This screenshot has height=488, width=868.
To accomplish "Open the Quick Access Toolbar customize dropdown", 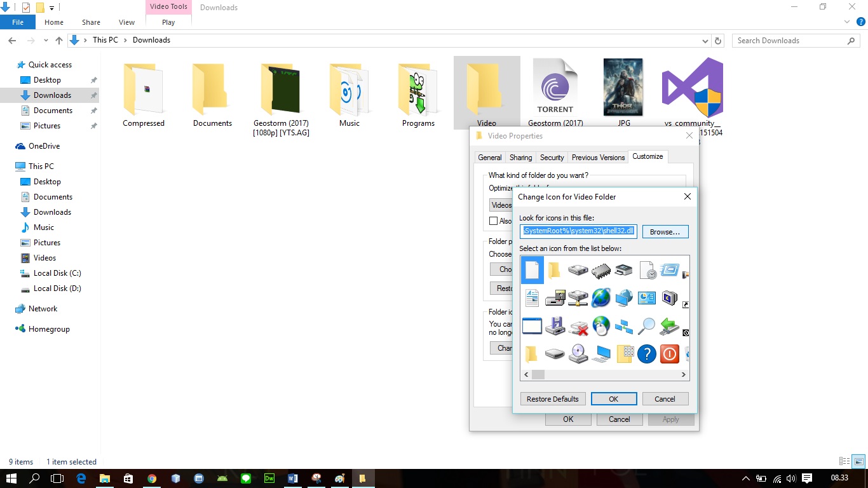I will (x=52, y=8).
